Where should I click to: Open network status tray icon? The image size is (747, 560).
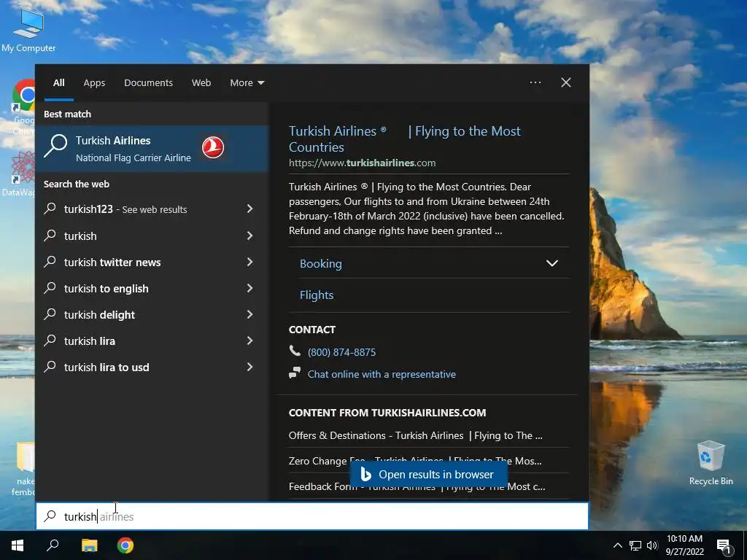tap(635, 545)
